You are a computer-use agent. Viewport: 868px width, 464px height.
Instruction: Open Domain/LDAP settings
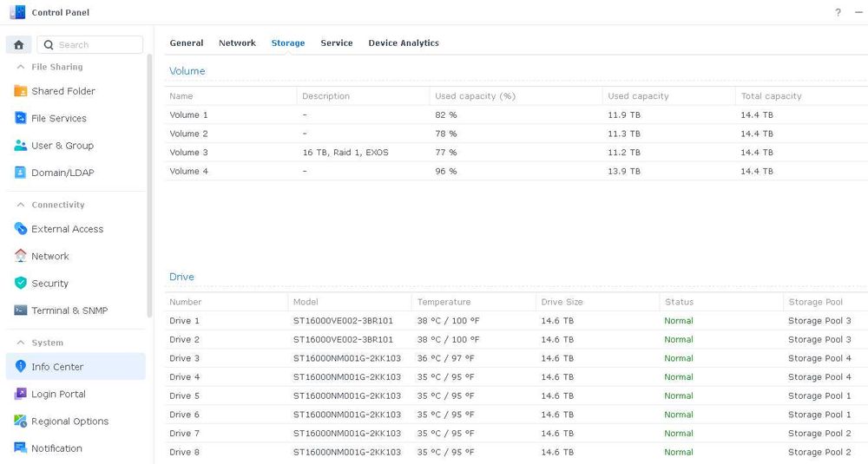62,173
